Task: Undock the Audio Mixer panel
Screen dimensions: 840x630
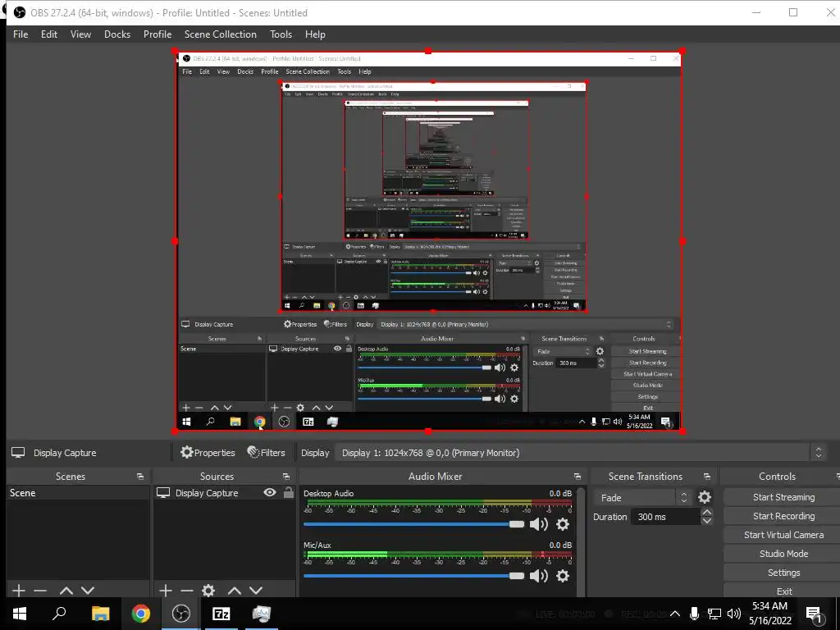Action: point(577,477)
